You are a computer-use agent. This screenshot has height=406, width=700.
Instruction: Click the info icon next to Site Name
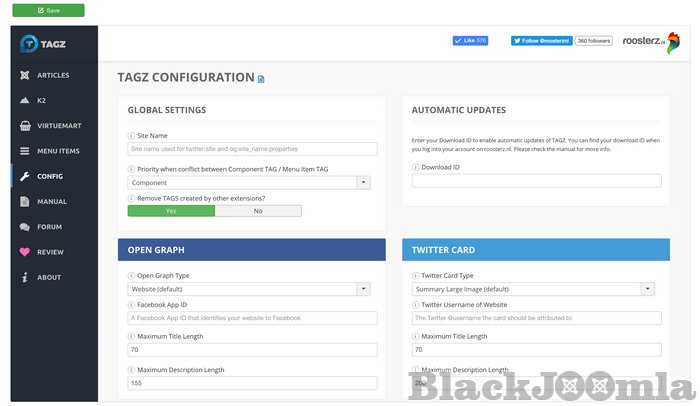coord(132,135)
